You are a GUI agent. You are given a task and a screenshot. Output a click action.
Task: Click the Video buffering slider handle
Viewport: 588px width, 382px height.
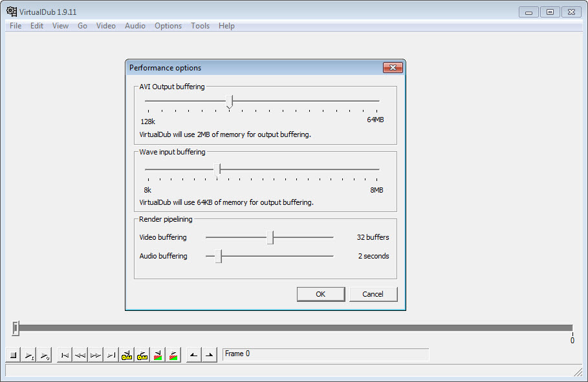click(270, 237)
